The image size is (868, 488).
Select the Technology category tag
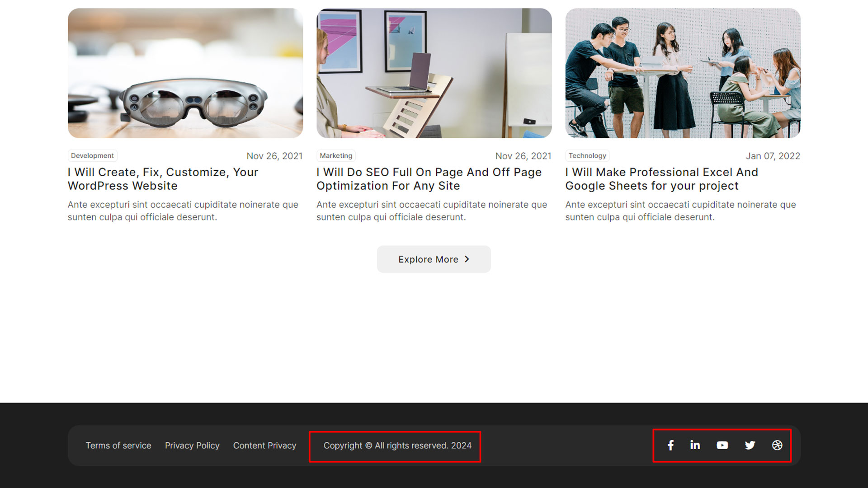pyautogui.click(x=587, y=156)
